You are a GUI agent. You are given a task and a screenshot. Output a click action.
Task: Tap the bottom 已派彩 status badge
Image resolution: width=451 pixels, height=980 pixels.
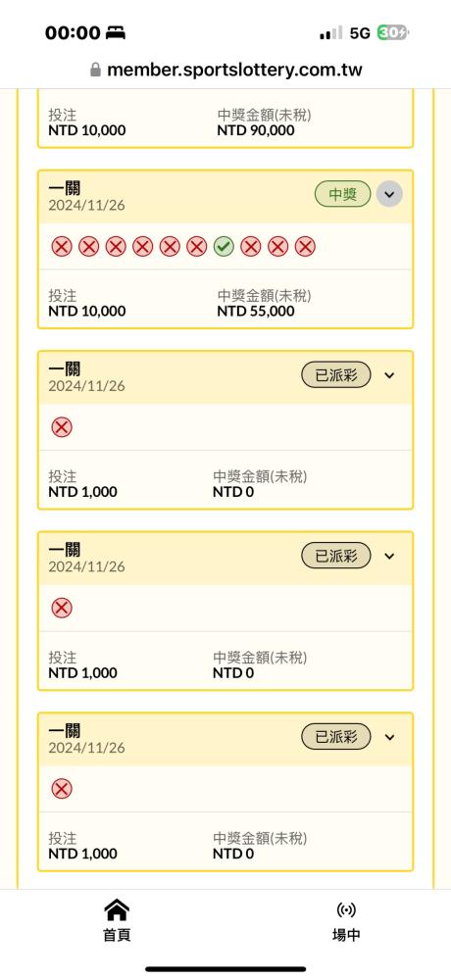(336, 737)
